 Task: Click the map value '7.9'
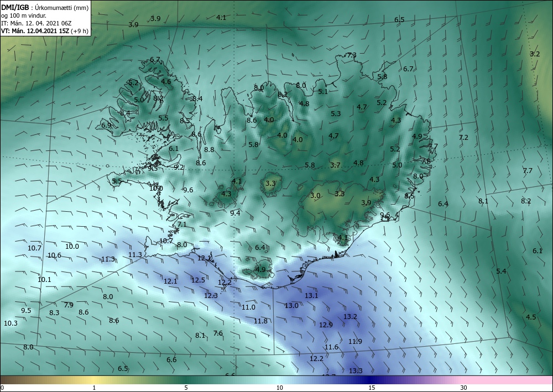tap(69, 305)
